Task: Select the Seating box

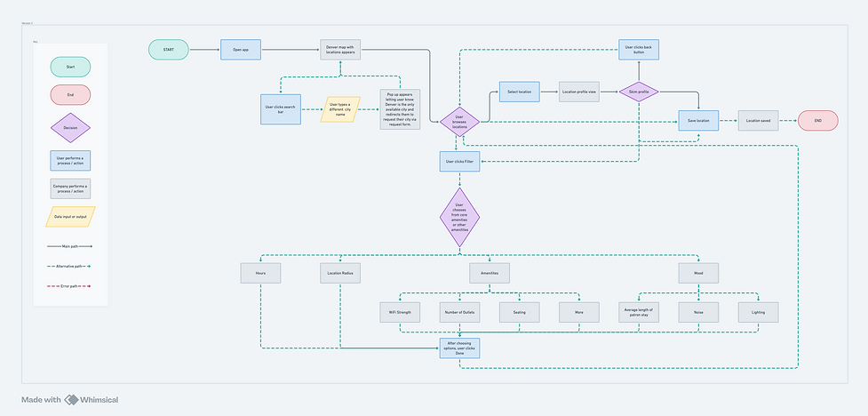Action: click(x=519, y=312)
